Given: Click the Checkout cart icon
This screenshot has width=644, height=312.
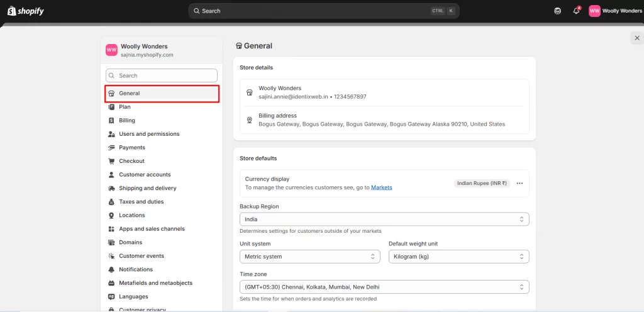Looking at the screenshot, I should [111, 161].
